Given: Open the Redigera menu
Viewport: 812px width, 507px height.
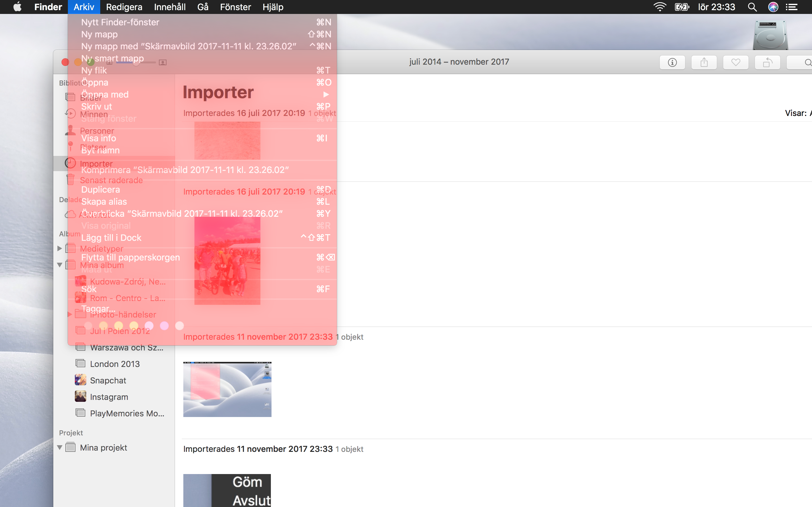Looking at the screenshot, I should click(x=124, y=7).
